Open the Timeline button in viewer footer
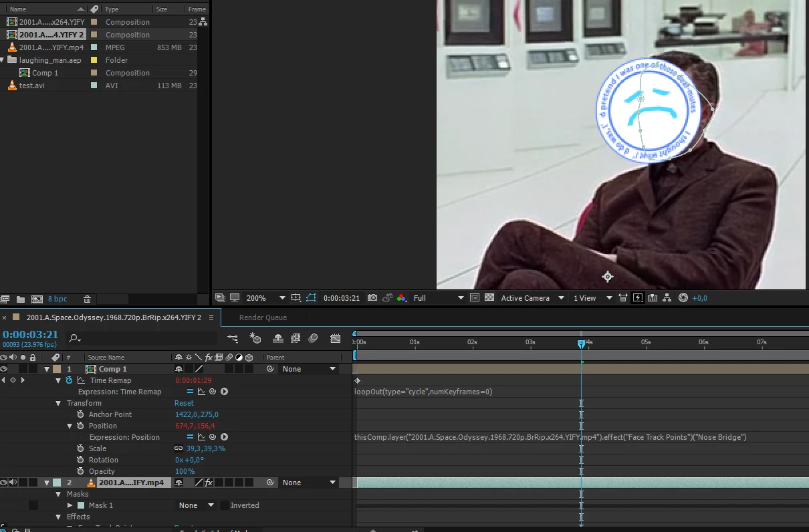809x532 pixels. coord(652,298)
